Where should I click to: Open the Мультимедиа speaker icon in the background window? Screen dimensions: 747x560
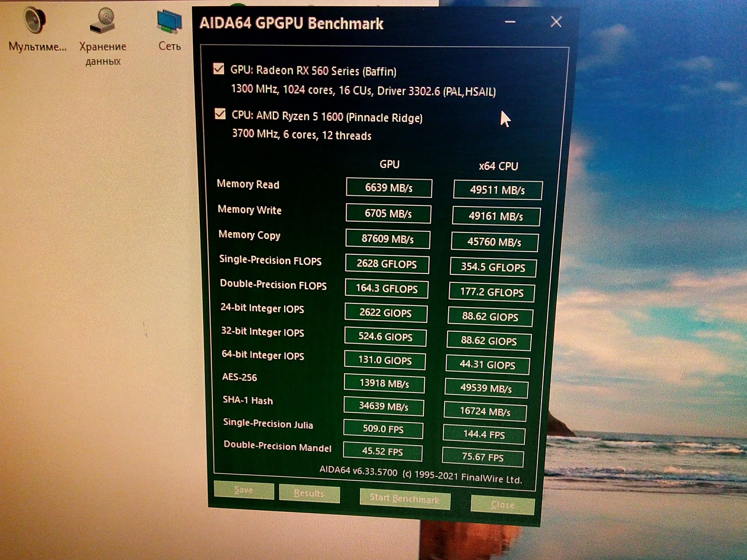point(35,20)
